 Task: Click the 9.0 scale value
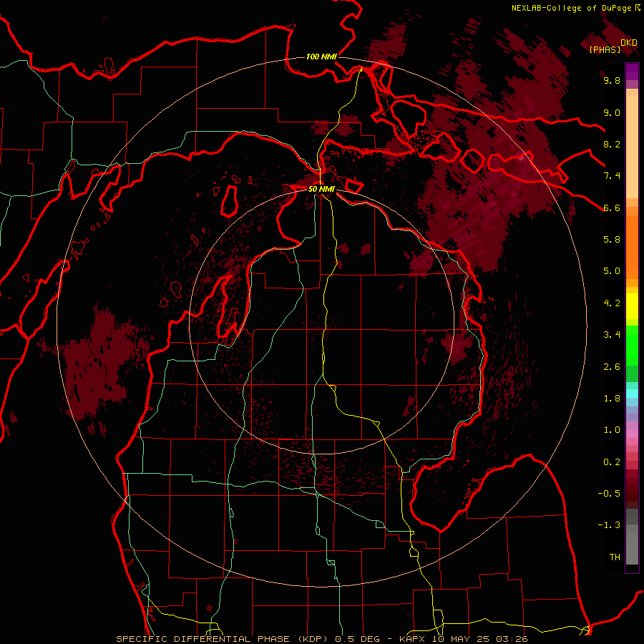click(x=612, y=113)
